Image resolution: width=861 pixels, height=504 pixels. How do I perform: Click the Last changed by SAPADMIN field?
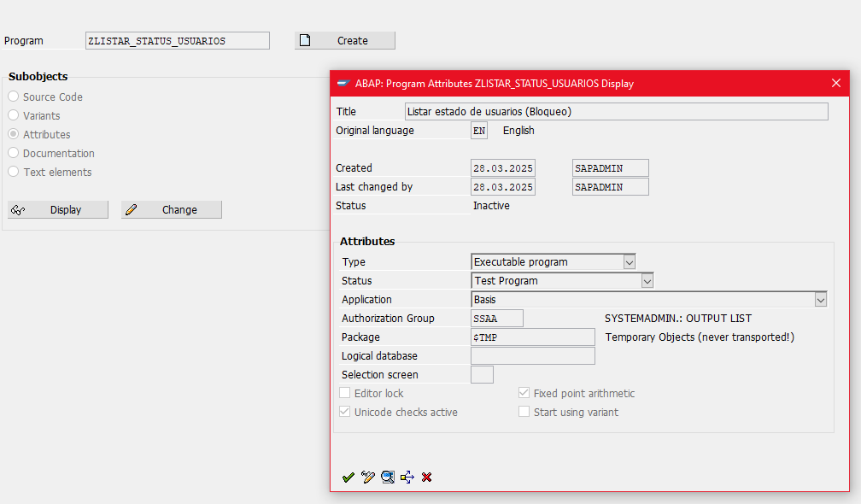point(611,187)
